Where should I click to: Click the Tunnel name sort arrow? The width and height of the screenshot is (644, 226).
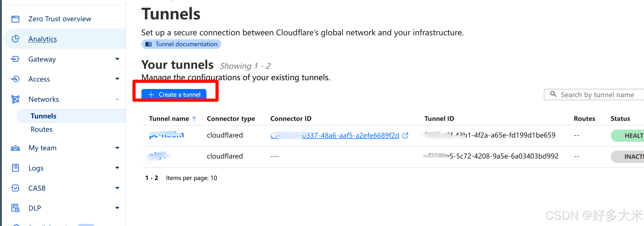pyautogui.click(x=194, y=118)
